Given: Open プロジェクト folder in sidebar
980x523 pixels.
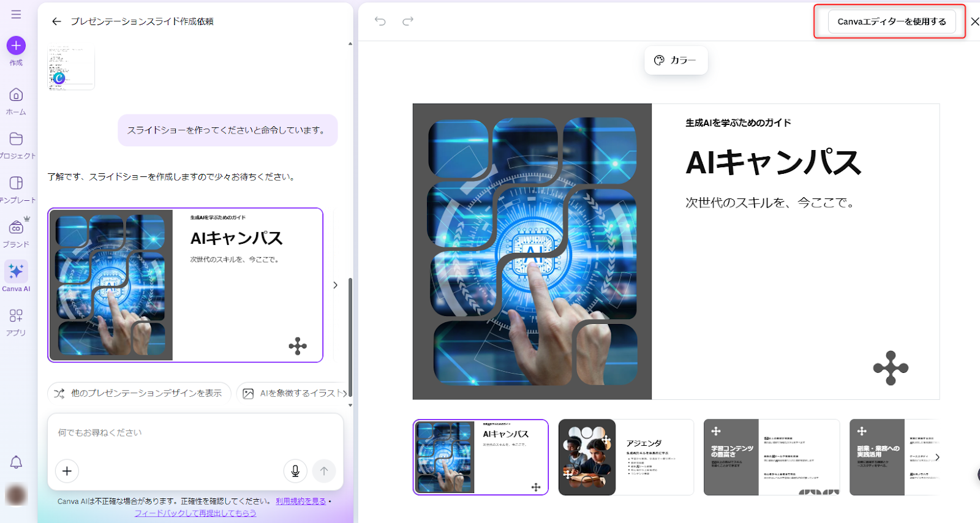Looking at the screenshot, I should pyautogui.click(x=16, y=145).
